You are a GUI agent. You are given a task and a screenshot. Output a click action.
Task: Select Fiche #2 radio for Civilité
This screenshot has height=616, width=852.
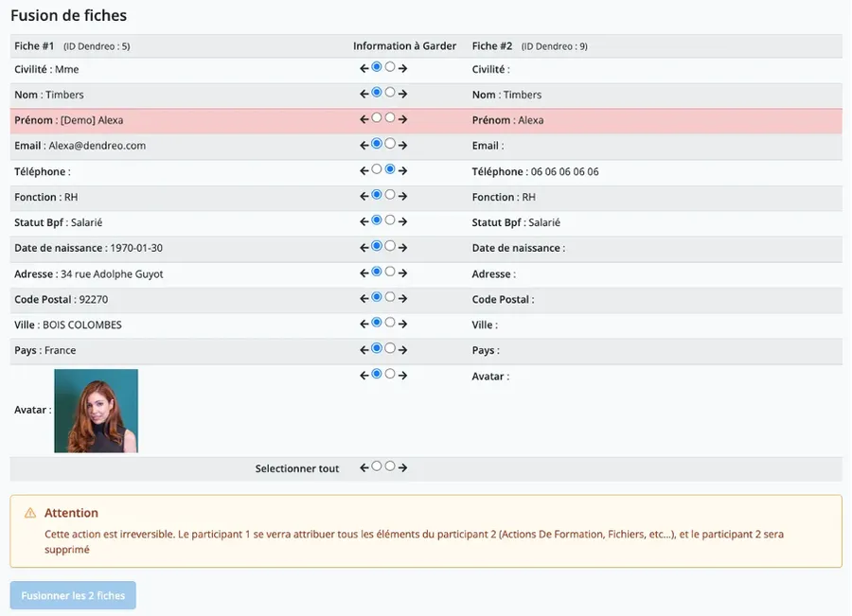click(390, 67)
